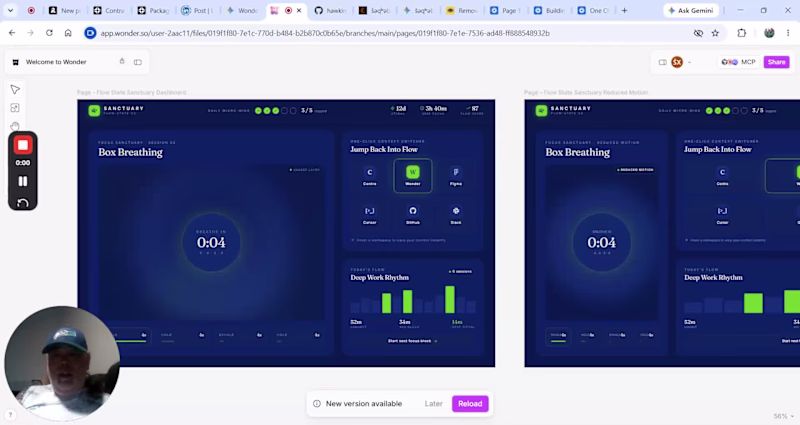The image size is (800, 425).
Task: Open the help question mark icon
Action: [x=10, y=415]
